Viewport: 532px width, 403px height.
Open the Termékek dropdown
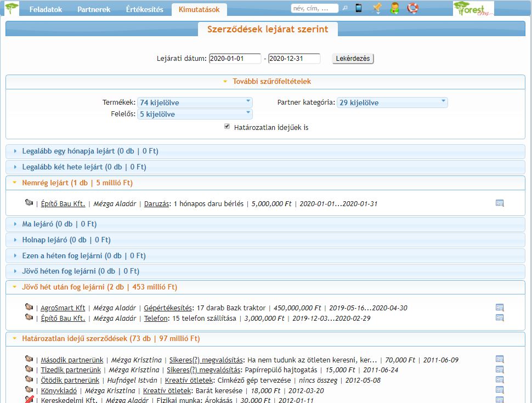(195, 103)
